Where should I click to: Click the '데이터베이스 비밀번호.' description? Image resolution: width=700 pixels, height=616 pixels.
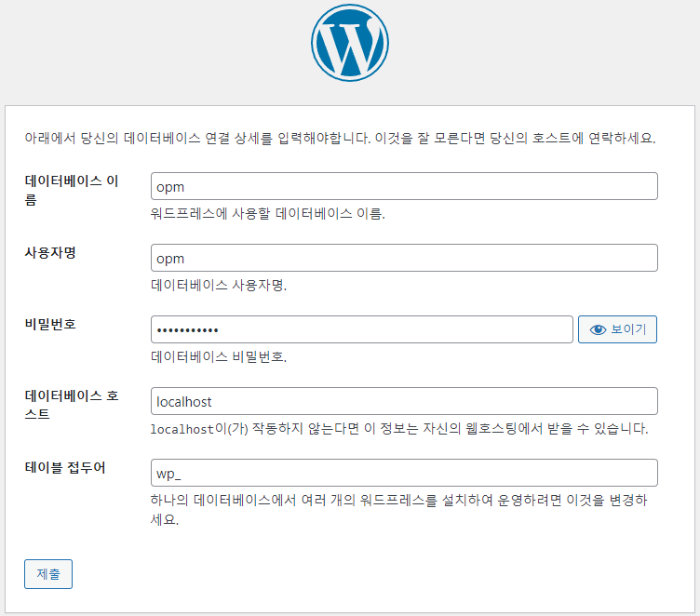pos(219,356)
